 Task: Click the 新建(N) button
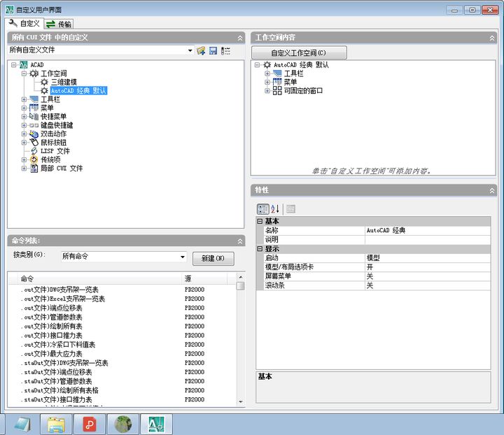(213, 259)
